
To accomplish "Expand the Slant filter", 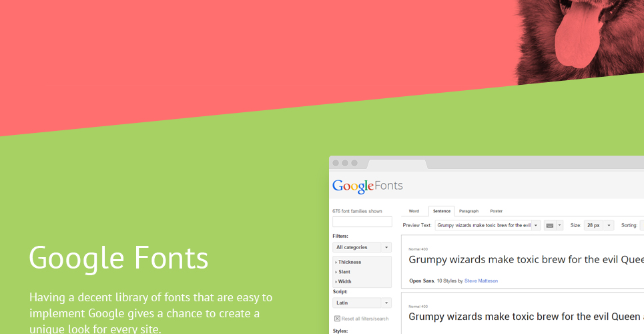I will (x=343, y=272).
